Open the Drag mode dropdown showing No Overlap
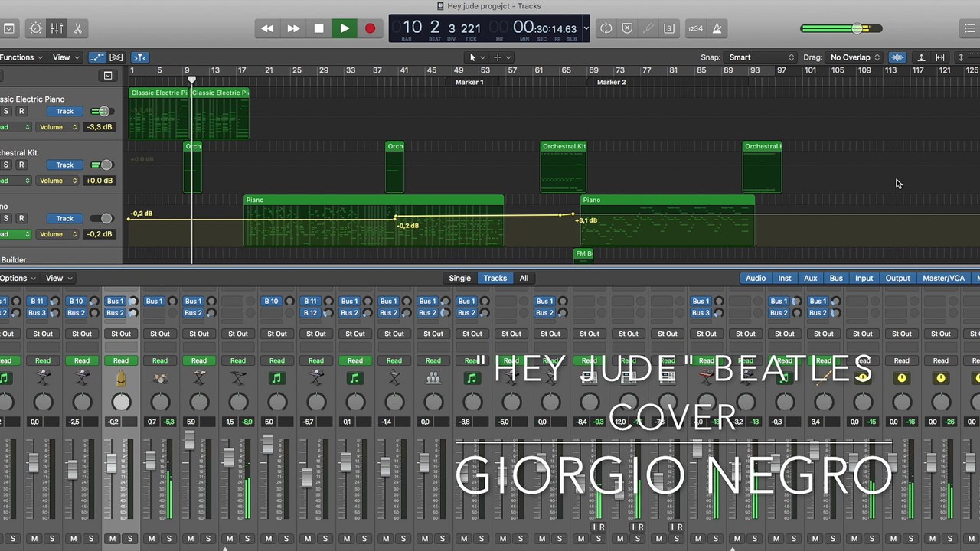 pos(854,57)
